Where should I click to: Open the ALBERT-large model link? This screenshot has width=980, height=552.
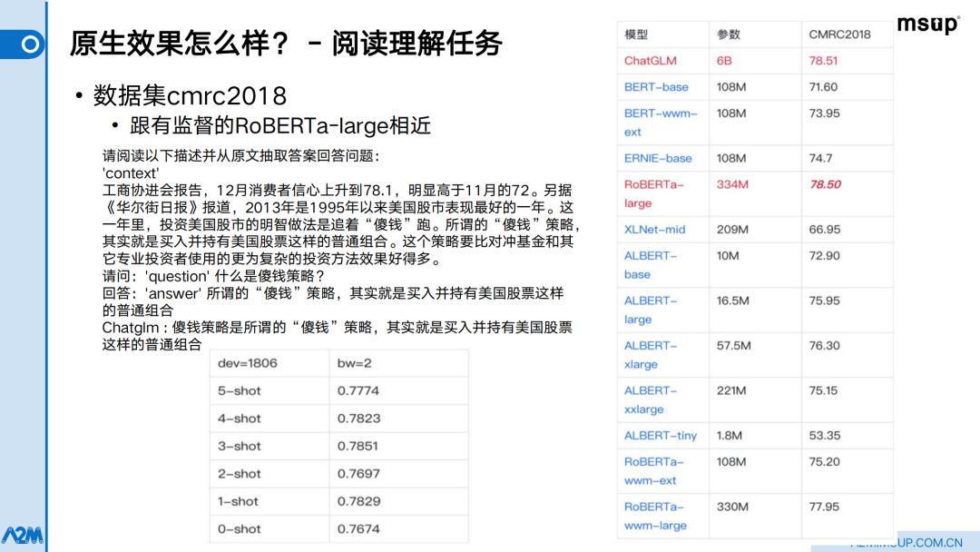[x=651, y=310]
